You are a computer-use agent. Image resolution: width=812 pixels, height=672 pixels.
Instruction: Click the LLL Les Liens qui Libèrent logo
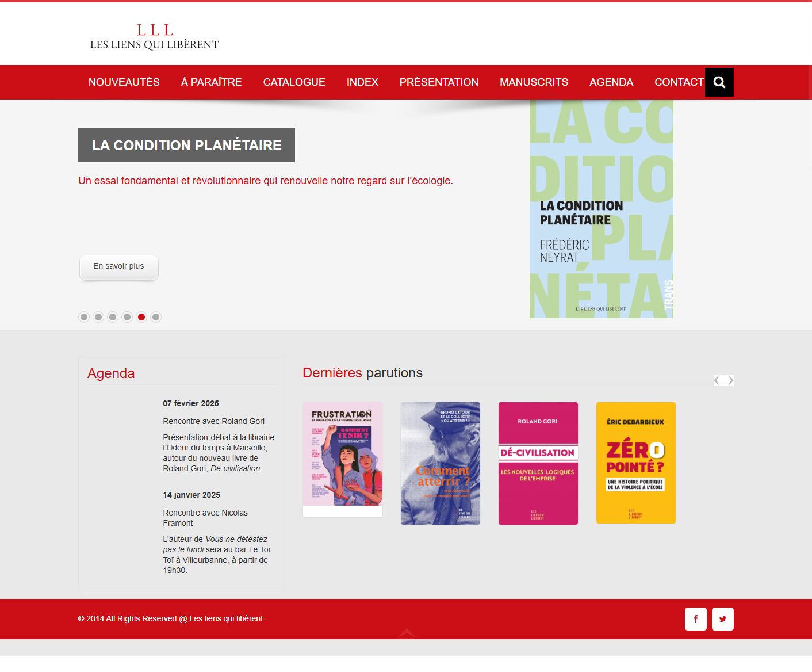[154, 36]
